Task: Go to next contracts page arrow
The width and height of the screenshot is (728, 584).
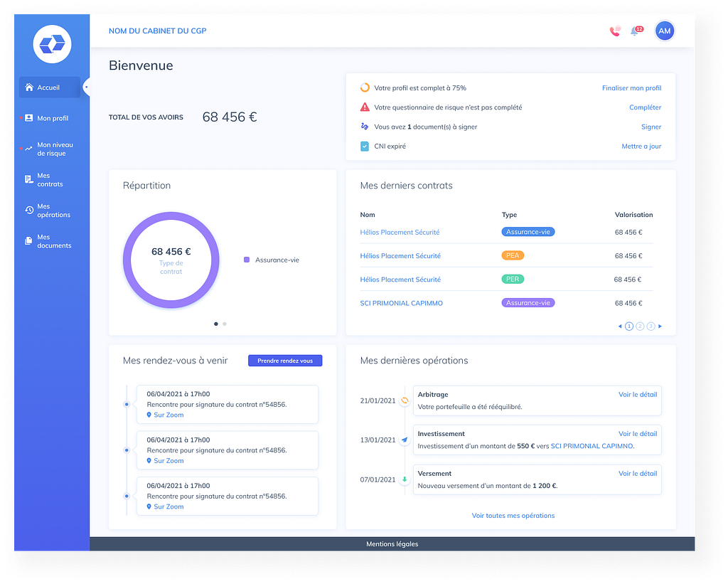Action: click(660, 326)
